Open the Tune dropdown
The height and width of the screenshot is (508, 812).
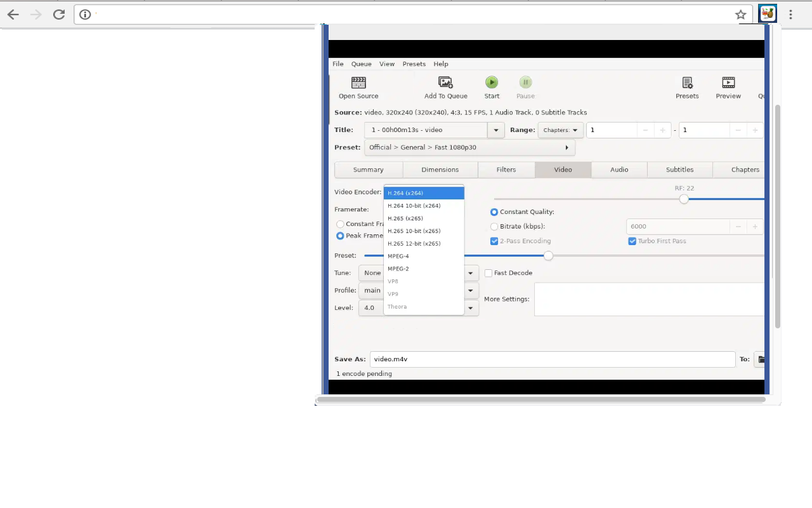(x=471, y=272)
